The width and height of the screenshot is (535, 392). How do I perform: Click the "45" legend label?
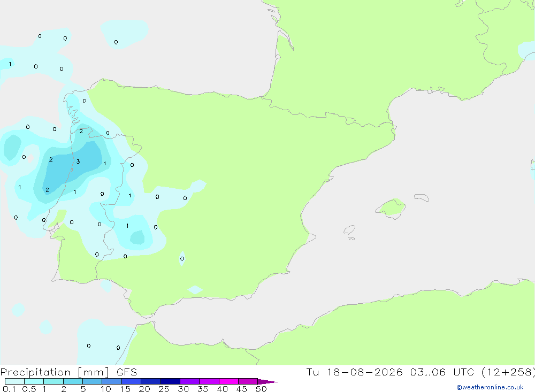pos(242,389)
